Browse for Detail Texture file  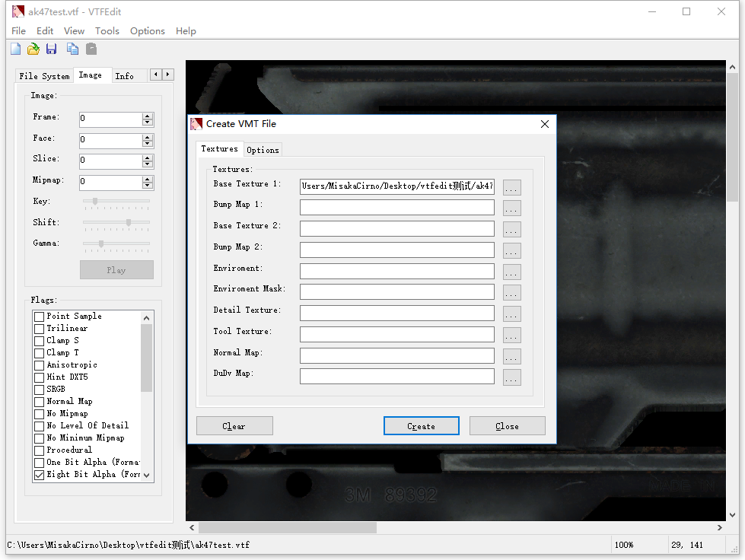pyautogui.click(x=511, y=314)
